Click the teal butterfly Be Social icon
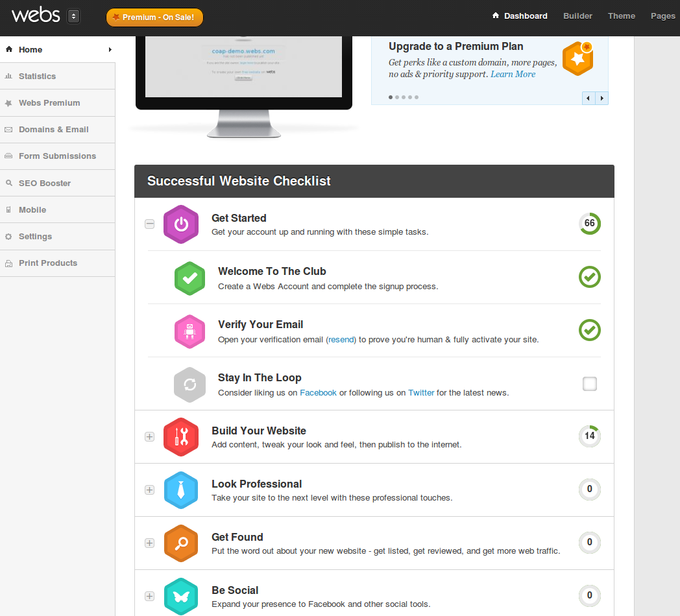This screenshot has width=680, height=616. 181,597
